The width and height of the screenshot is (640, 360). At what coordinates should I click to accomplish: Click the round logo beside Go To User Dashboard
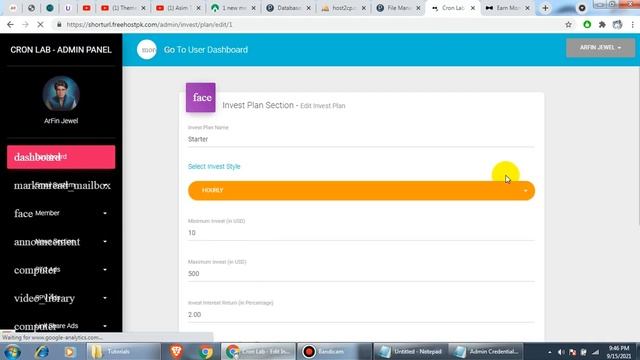click(147, 50)
